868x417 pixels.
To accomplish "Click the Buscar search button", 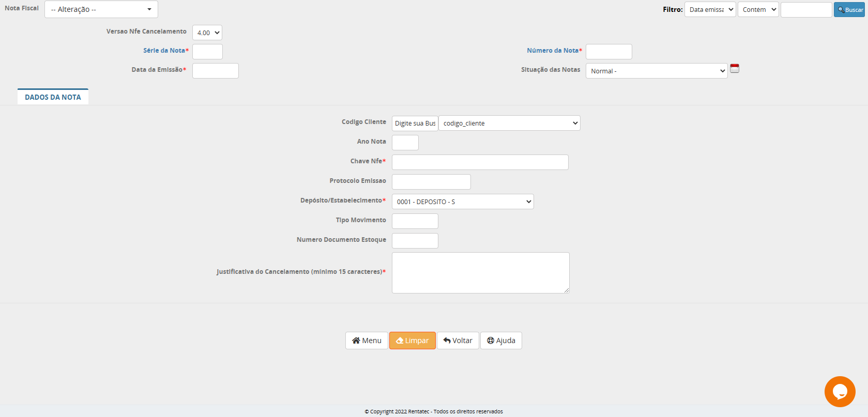I will point(849,10).
